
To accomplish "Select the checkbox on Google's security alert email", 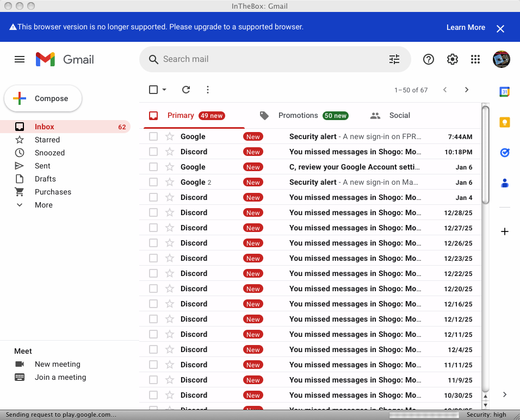I will pyautogui.click(x=153, y=136).
